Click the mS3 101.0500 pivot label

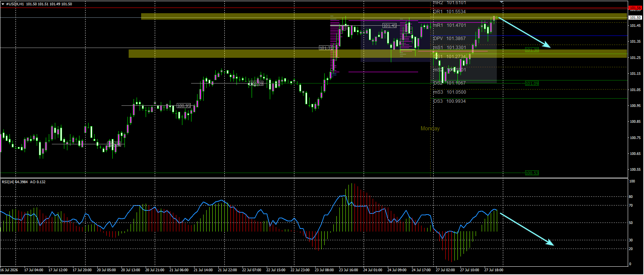[x=450, y=92]
